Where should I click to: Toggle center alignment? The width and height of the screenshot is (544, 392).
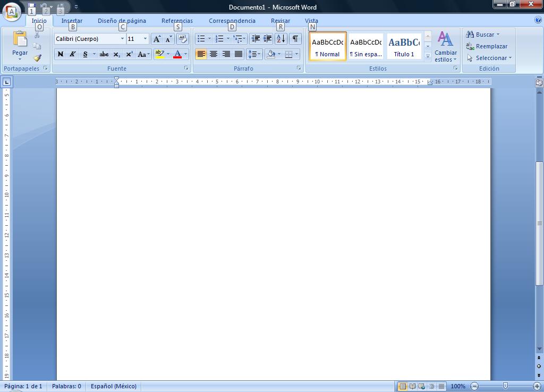[x=214, y=55]
